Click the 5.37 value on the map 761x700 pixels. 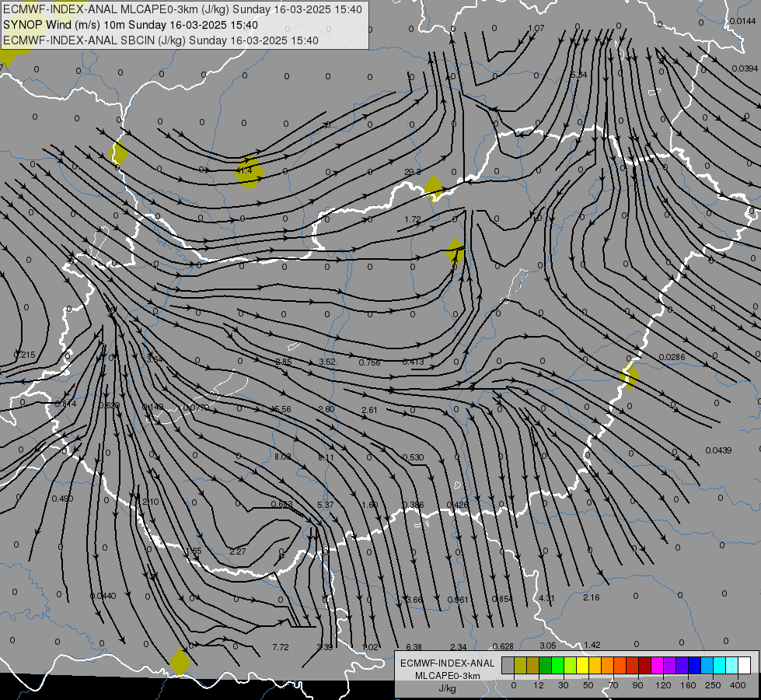pyautogui.click(x=326, y=506)
